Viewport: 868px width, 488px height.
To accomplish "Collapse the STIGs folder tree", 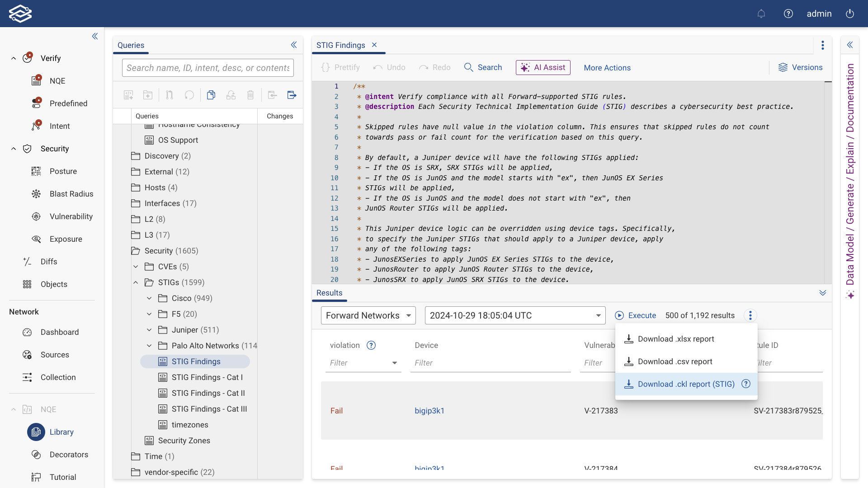I will click(136, 282).
